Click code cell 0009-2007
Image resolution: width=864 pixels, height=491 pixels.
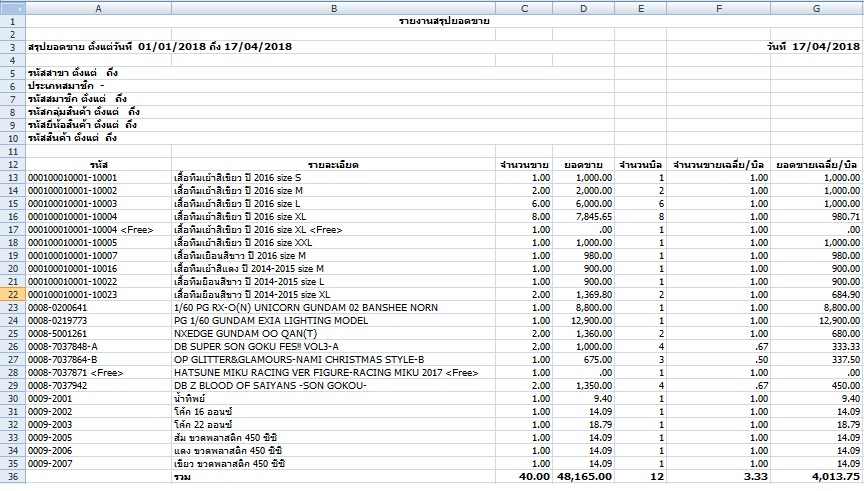click(99, 463)
